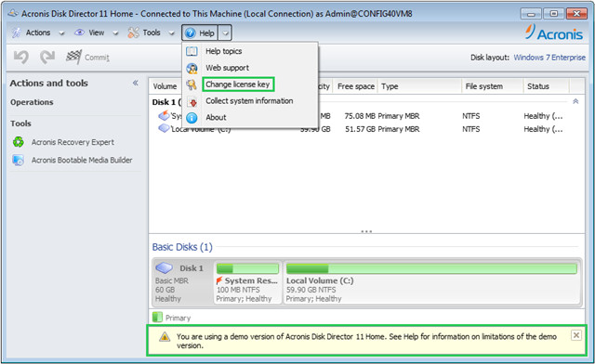Sort by the Status column header
The height and width of the screenshot is (364, 595).
[538, 86]
